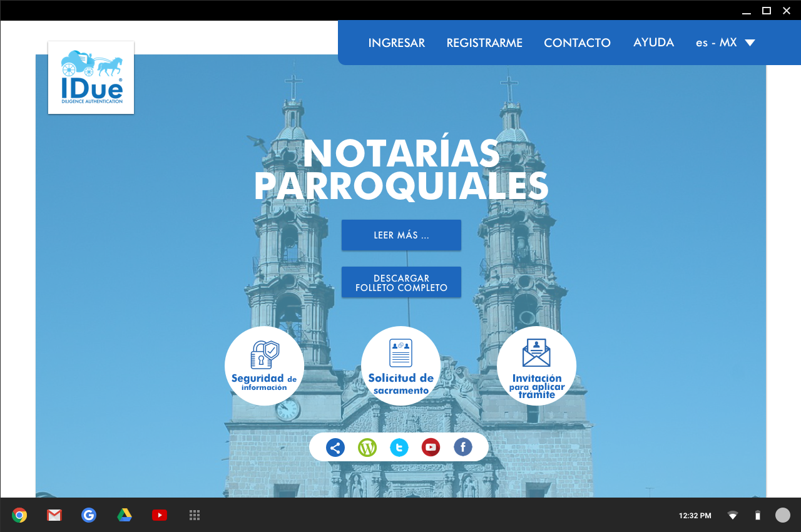Click the Twitter icon

399,448
